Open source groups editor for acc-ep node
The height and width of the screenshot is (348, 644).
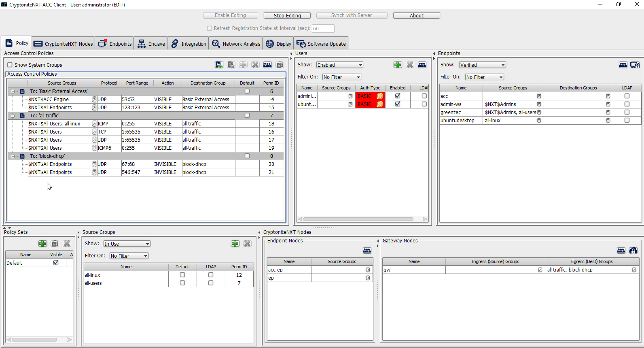368,270
